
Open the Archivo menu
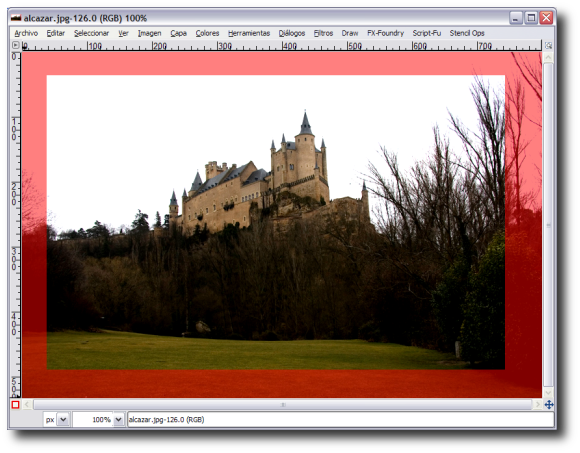[x=26, y=33]
